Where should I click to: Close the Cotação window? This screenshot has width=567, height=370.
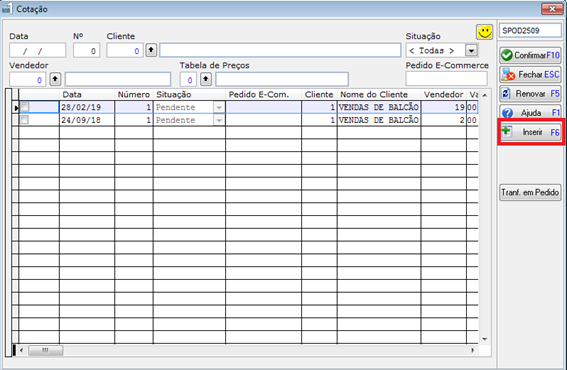coord(552,9)
